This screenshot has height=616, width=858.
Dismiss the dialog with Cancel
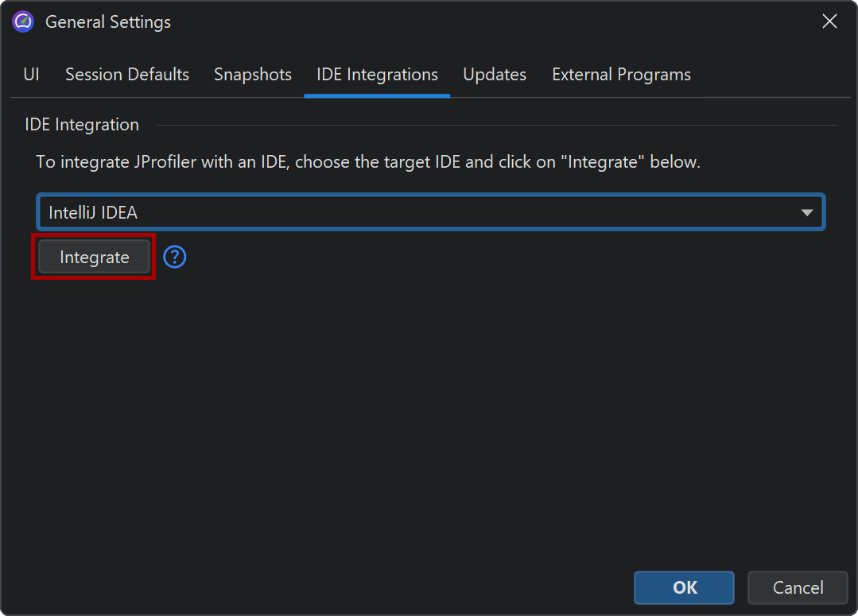(x=798, y=588)
